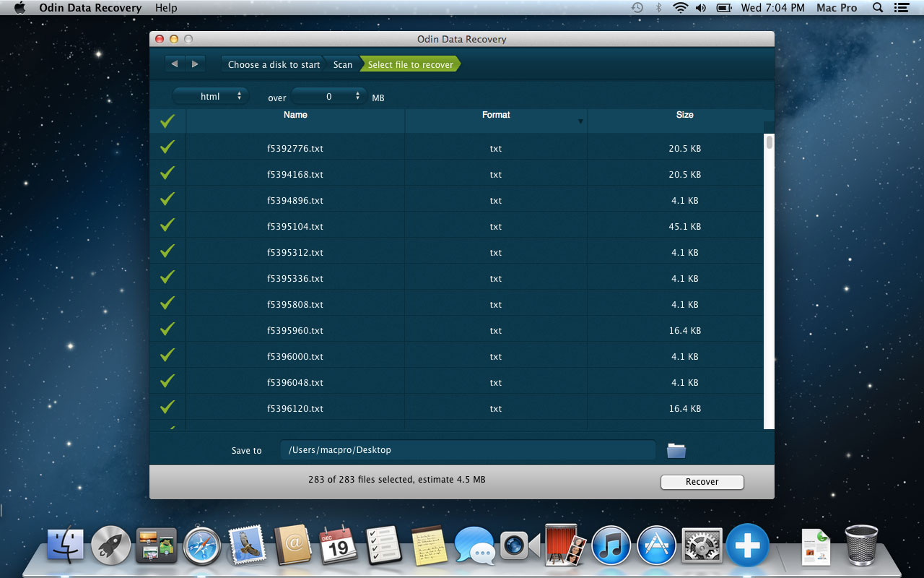This screenshot has height=578, width=924.
Task: Click the Wed 7:04 PM clock
Action: 773,8
